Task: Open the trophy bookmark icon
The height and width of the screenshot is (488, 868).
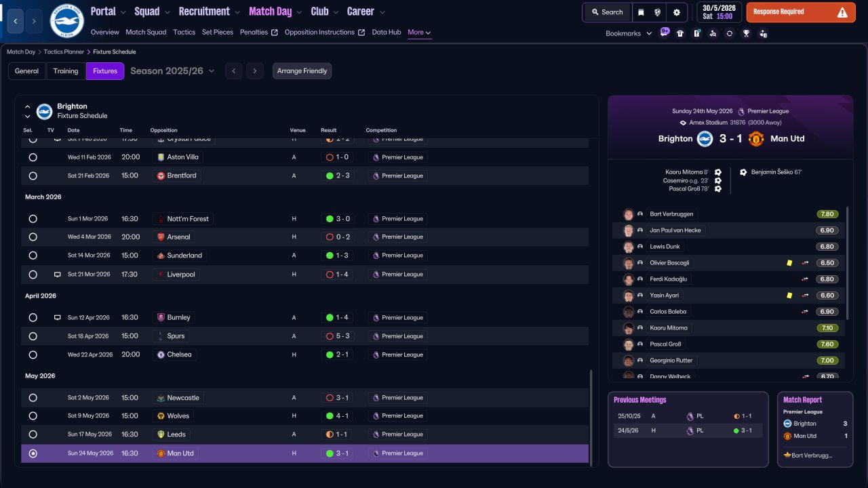Action: (x=746, y=33)
